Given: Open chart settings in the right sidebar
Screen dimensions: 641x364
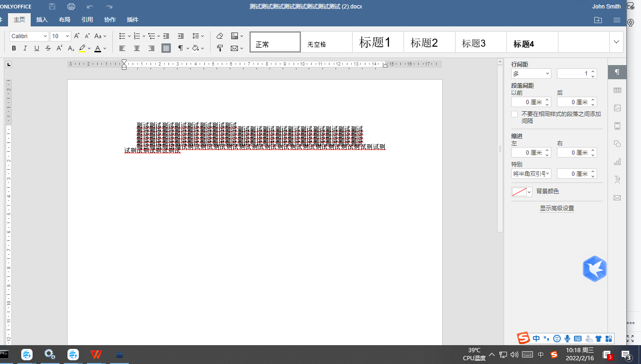Looking at the screenshot, I should (x=617, y=162).
